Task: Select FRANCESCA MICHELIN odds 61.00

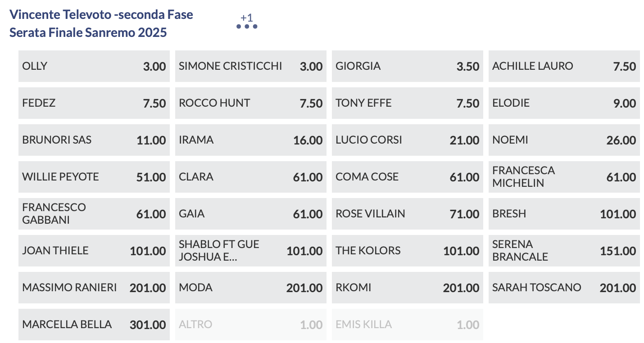Action: pos(564,177)
